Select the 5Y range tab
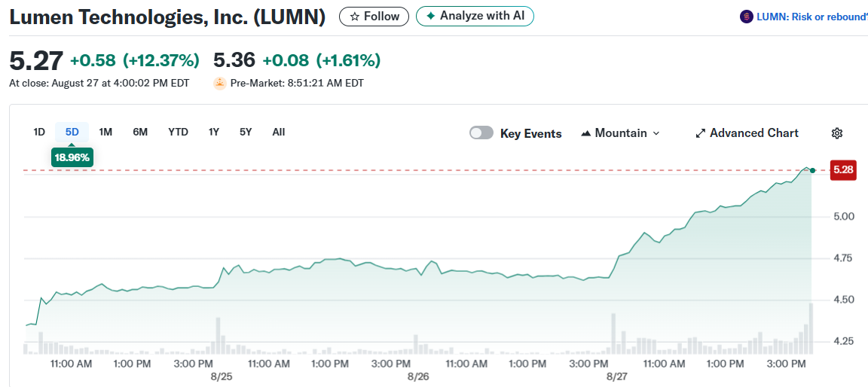This screenshot has height=387, width=868. tap(246, 132)
